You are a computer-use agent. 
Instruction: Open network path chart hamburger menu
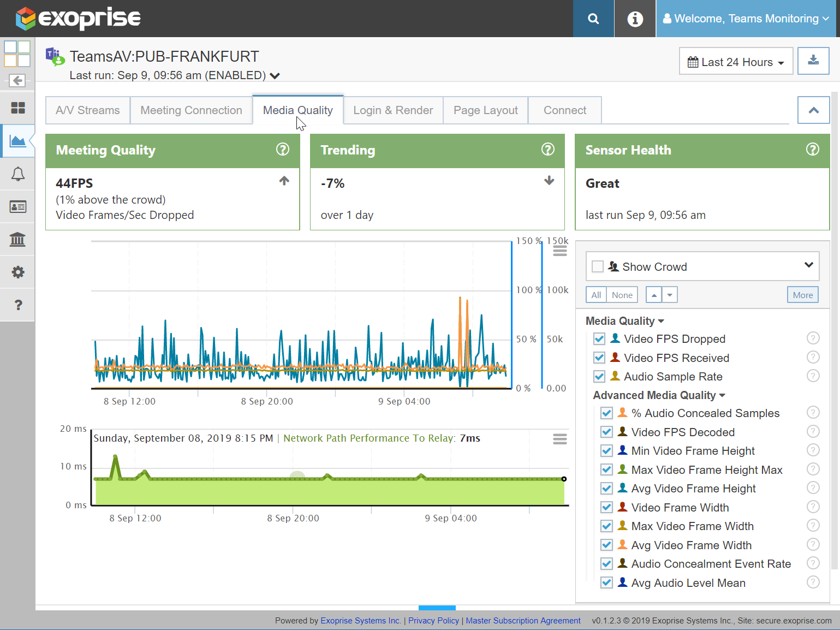click(560, 439)
